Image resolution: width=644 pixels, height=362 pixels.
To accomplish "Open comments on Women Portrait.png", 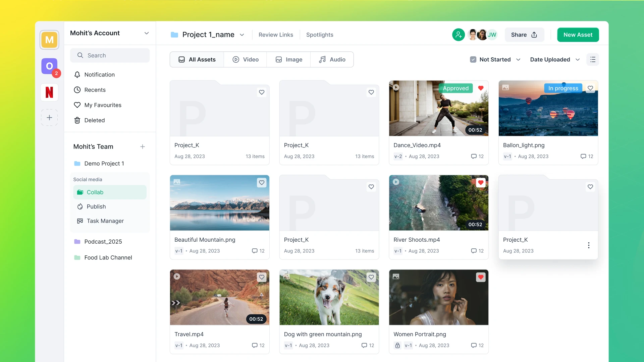I will [477, 346].
